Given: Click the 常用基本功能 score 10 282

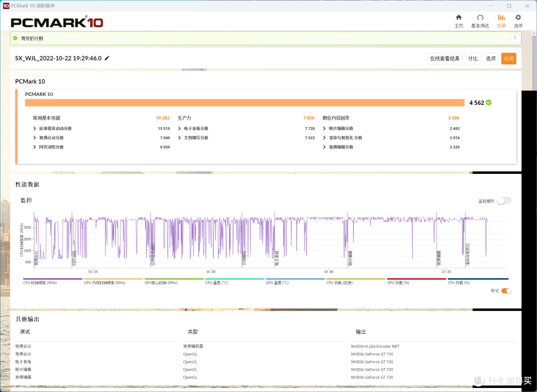Looking at the screenshot, I should (x=163, y=118).
